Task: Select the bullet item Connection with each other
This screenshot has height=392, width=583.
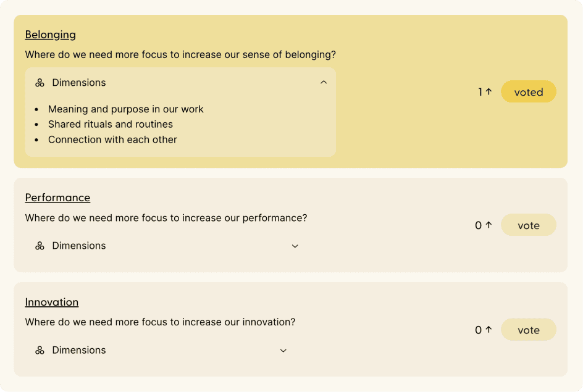Action: 113,140
